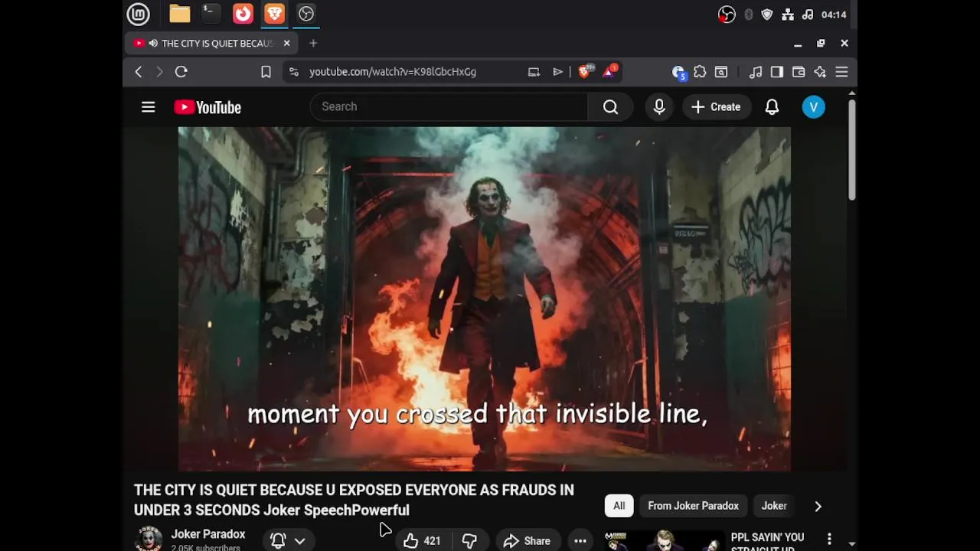Click the scrollbar down arrow
The image size is (980, 551).
[x=852, y=544]
